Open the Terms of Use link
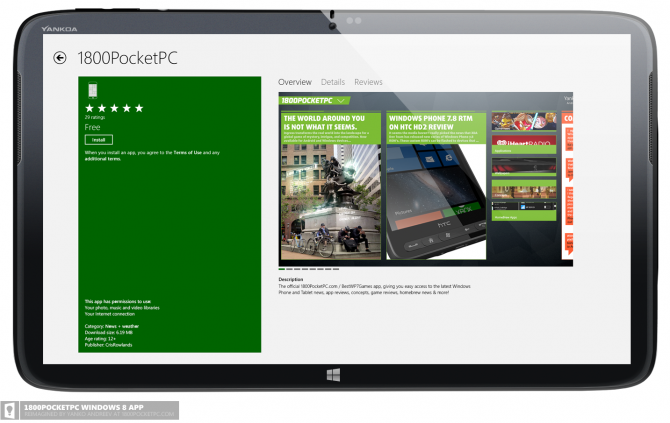The height and width of the screenshot is (423, 670). point(188,153)
